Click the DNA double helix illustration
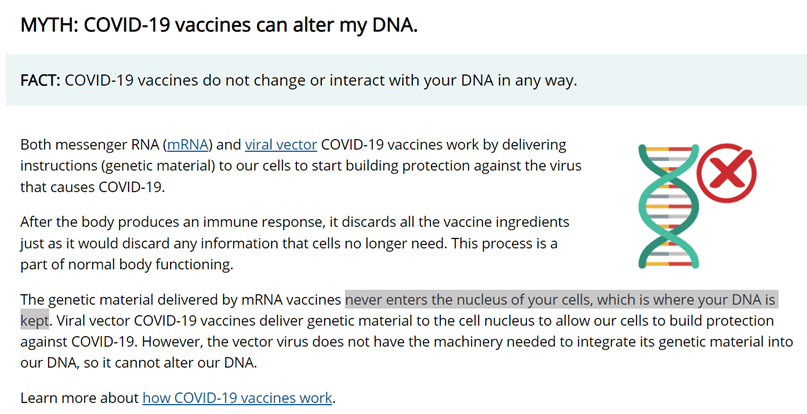This screenshot has height=414, width=807. [x=663, y=204]
